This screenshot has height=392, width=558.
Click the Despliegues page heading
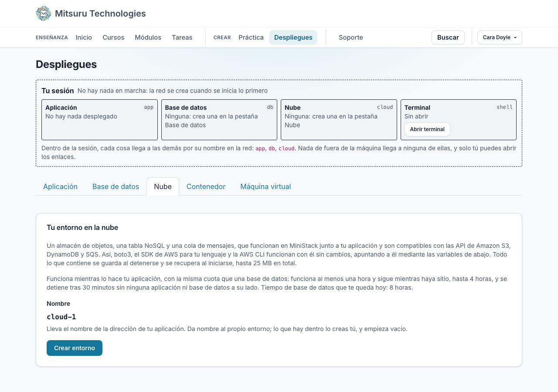(66, 64)
